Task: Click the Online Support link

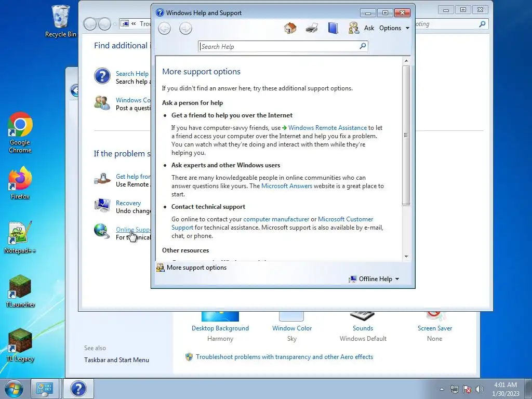Action: pyautogui.click(x=133, y=229)
